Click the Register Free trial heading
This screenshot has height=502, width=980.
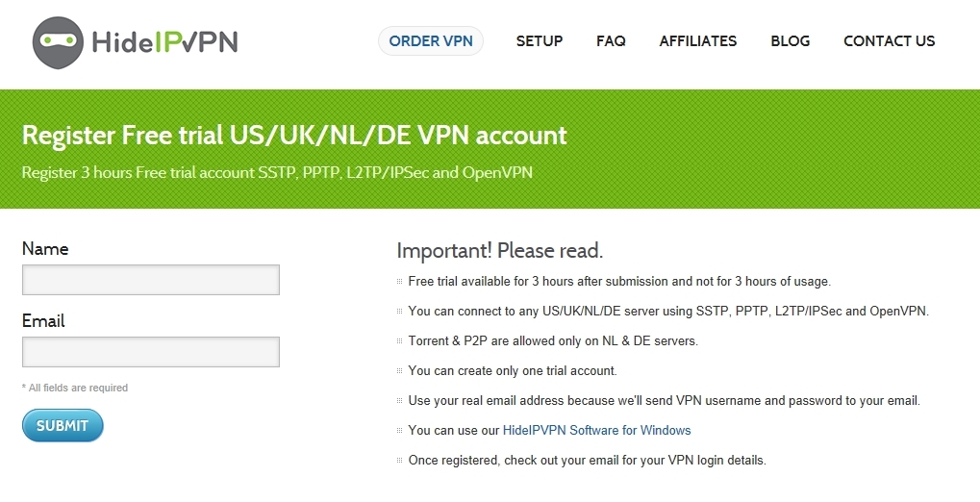pyautogui.click(x=294, y=136)
